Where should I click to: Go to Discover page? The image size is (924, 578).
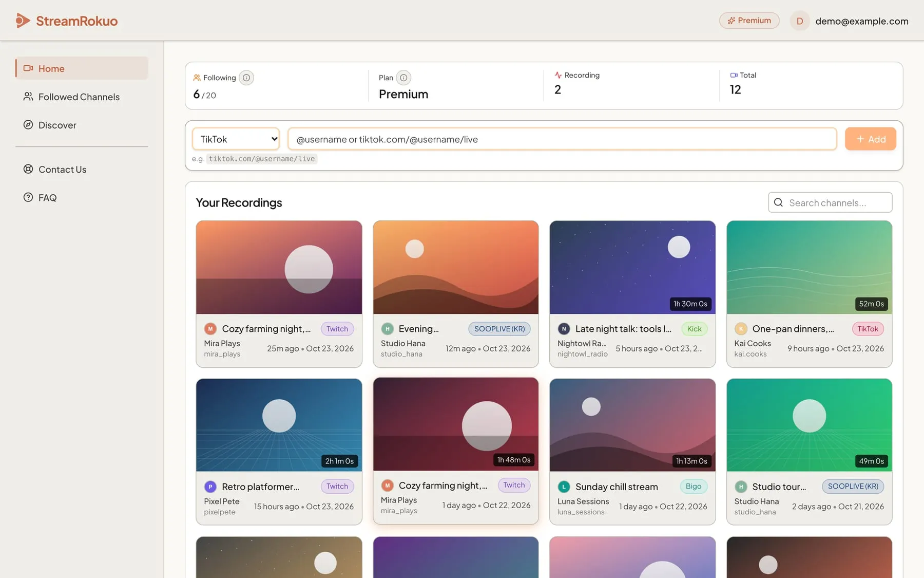click(82, 125)
